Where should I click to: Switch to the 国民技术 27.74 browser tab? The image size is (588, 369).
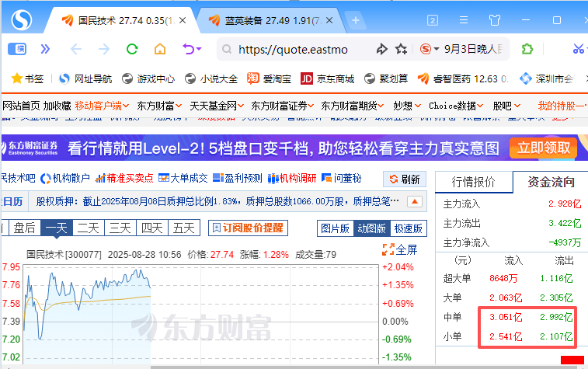(x=120, y=20)
